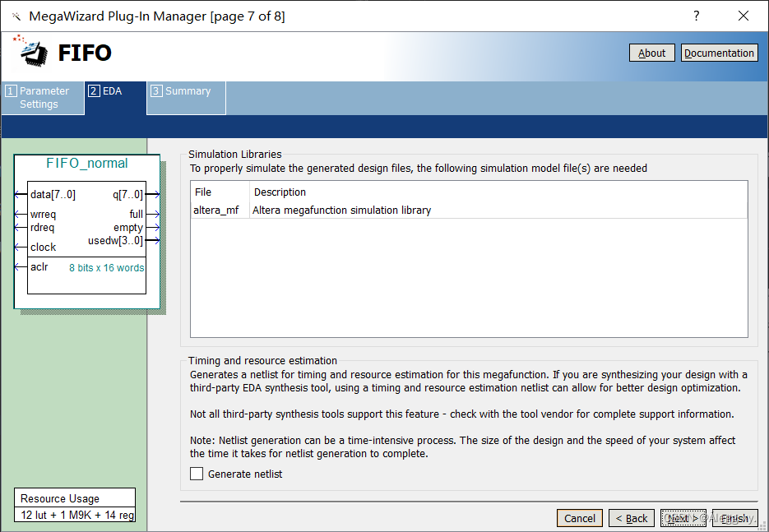This screenshot has height=532, width=769.
Task: Click 'Altera megafunction simulation library' description cell
Action: click(x=341, y=210)
